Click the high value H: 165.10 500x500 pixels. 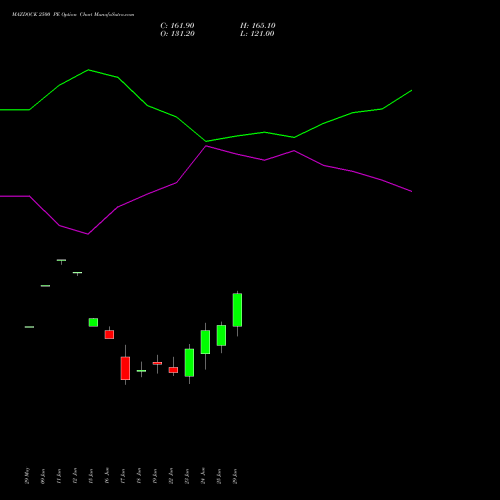[258, 26]
